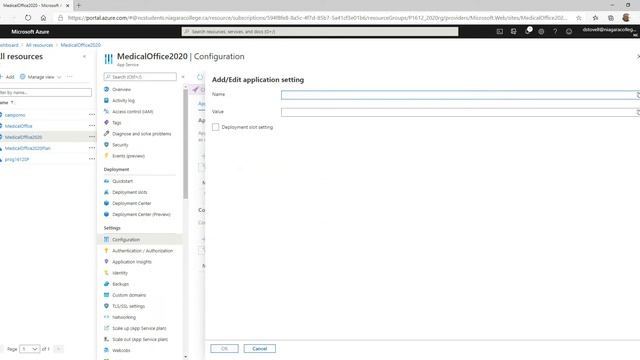The width and height of the screenshot is (640, 360).
Task: Open Azure Cloud Shell icon
Action: [500, 31]
